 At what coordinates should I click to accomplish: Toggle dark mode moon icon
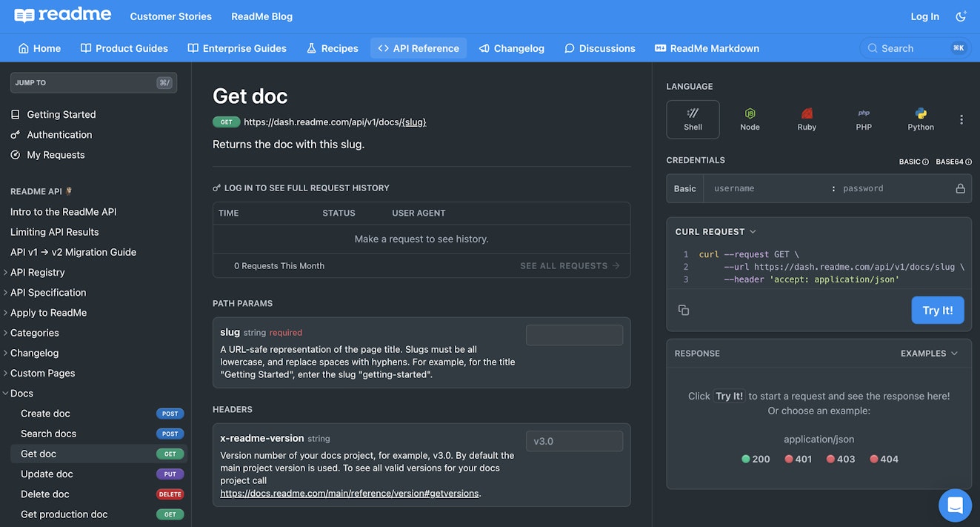[x=961, y=16]
